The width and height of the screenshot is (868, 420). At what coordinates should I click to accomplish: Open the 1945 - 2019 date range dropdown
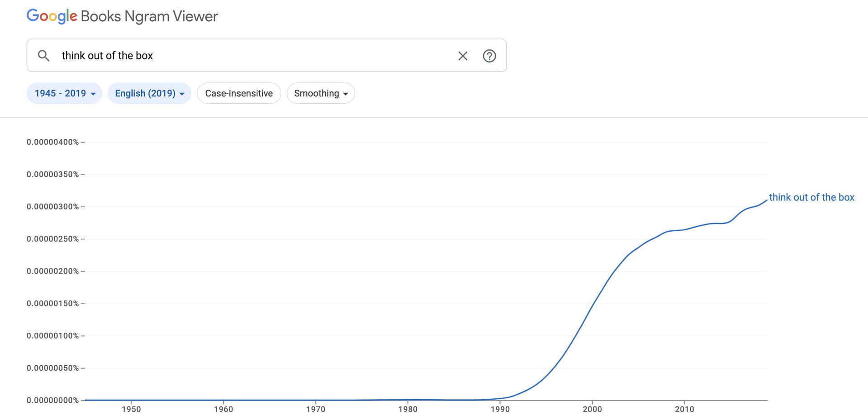click(x=64, y=93)
